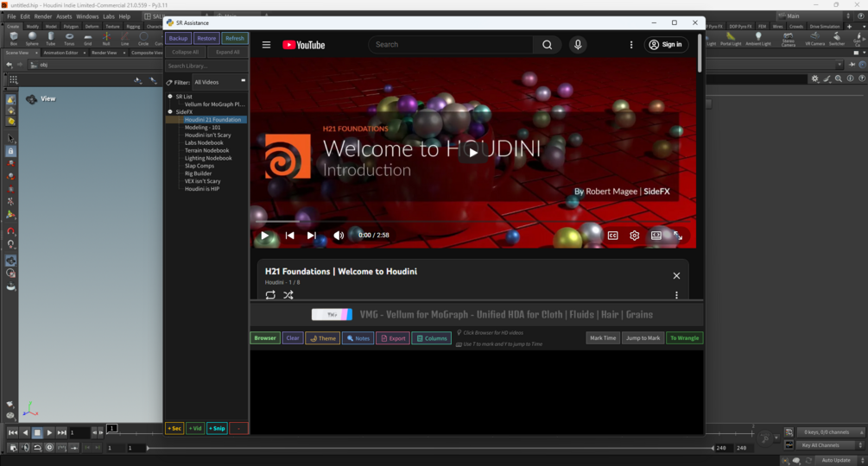Switch to the Animation Editor tab
Viewport: 868px width, 466px height.
click(61, 53)
